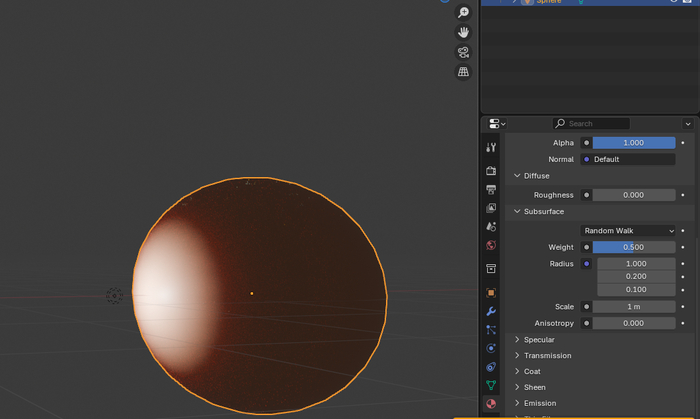This screenshot has height=419, width=700.
Task: Toggle the animate dot beside Alpha
Action: coord(683,143)
